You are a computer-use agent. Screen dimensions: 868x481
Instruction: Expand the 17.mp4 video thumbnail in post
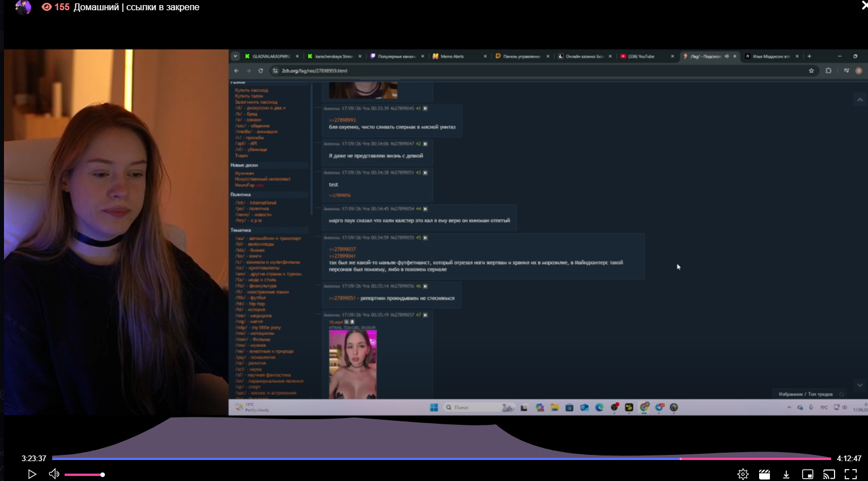pyautogui.click(x=353, y=364)
